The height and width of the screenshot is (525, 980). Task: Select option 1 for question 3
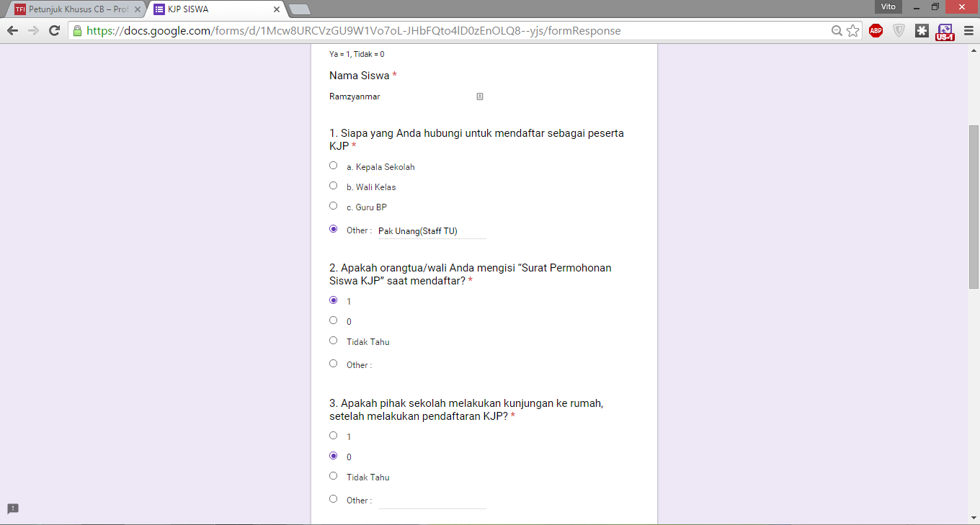coord(333,435)
